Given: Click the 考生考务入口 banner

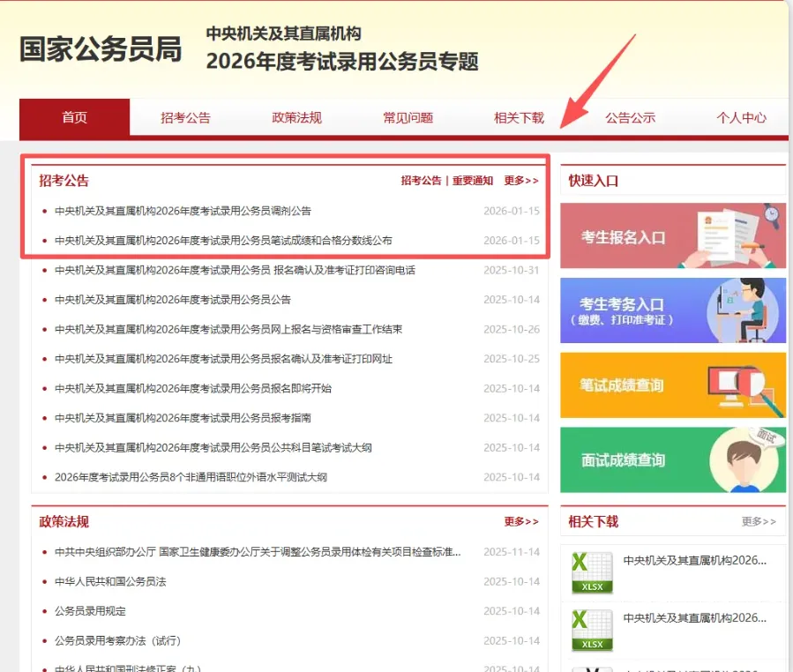Looking at the screenshot, I should [673, 310].
